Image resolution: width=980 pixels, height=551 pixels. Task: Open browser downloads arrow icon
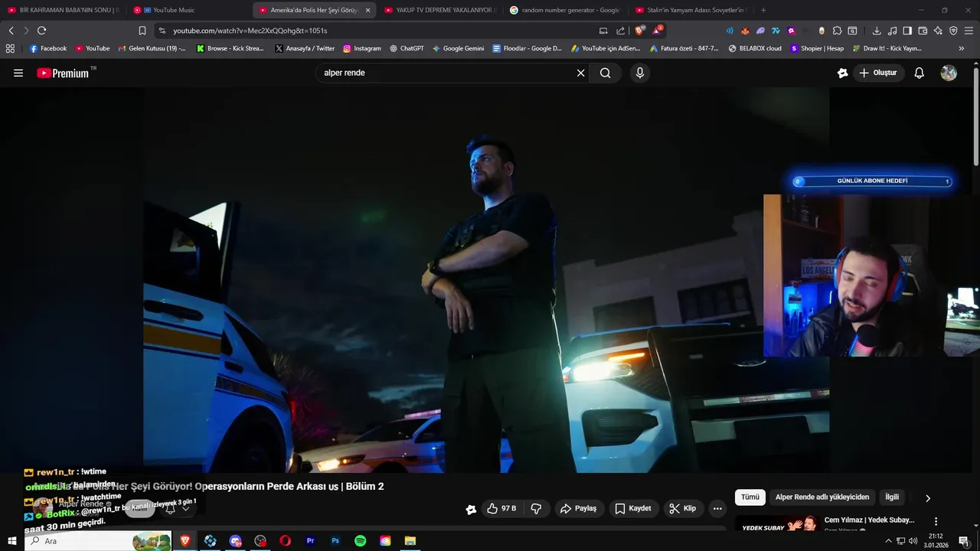877,31
